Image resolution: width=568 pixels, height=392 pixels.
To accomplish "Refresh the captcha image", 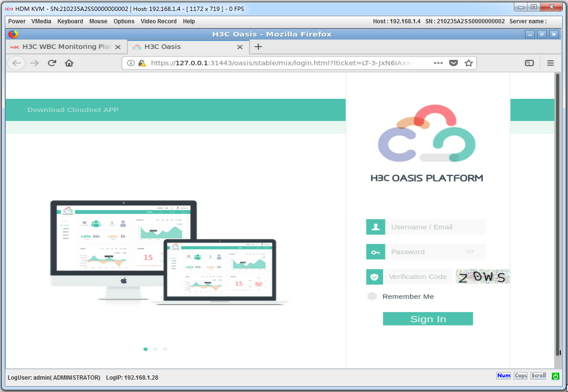I will click(482, 277).
